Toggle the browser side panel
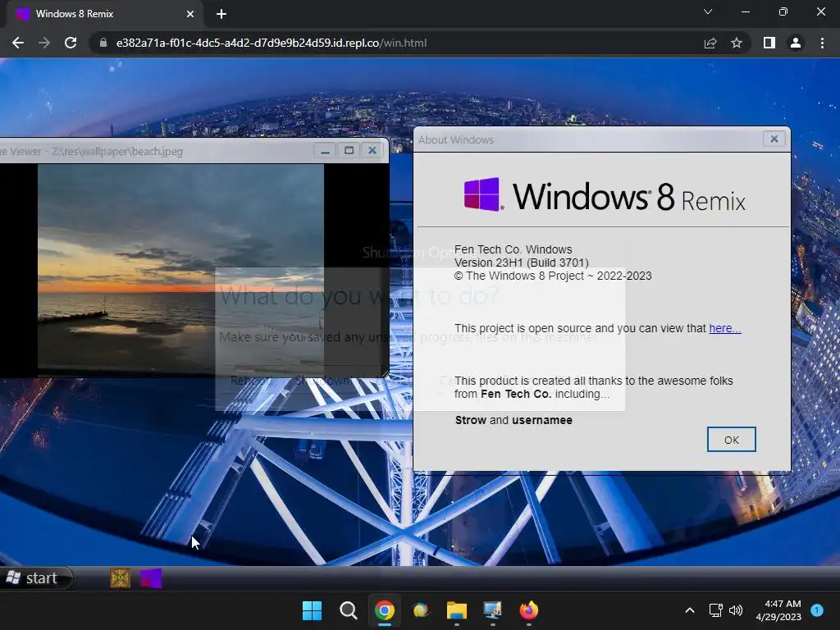The height and width of the screenshot is (630, 840). [769, 43]
